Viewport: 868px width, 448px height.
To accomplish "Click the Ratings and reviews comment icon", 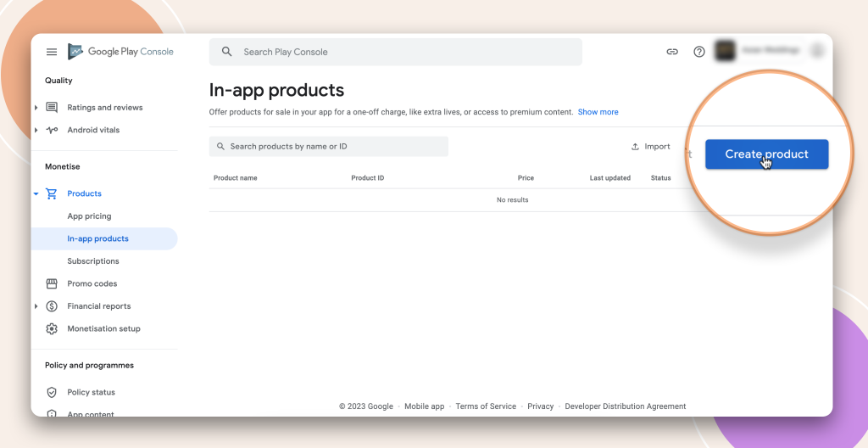I will [x=52, y=108].
